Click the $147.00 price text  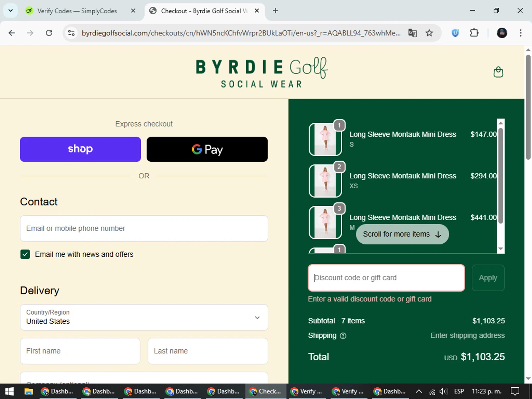tap(483, 134)
